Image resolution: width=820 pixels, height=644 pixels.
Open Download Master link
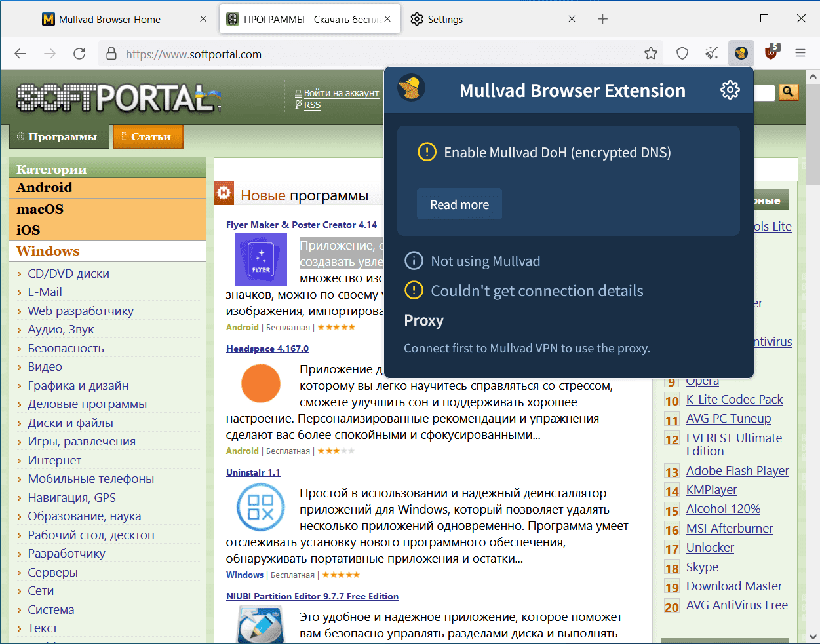734,586
